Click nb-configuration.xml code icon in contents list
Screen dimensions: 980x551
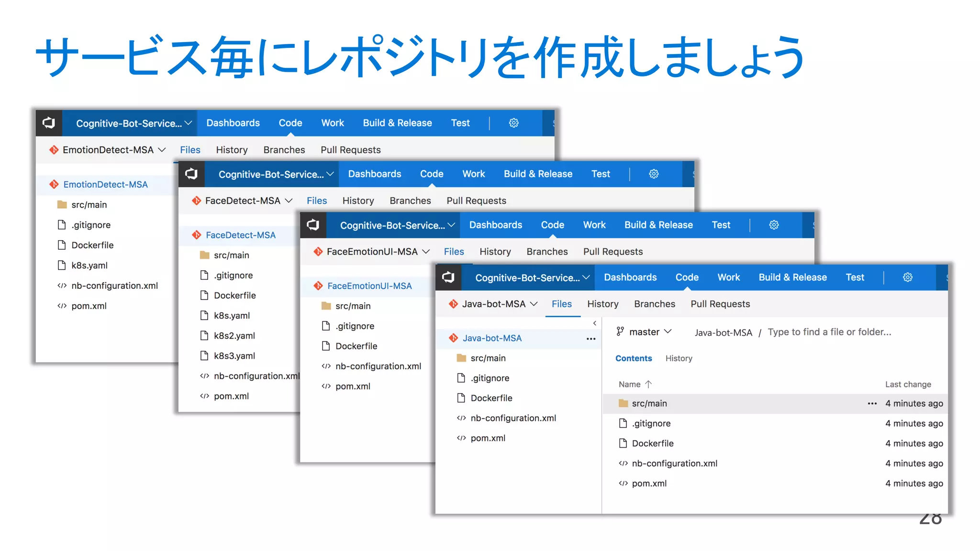(623, 463)
